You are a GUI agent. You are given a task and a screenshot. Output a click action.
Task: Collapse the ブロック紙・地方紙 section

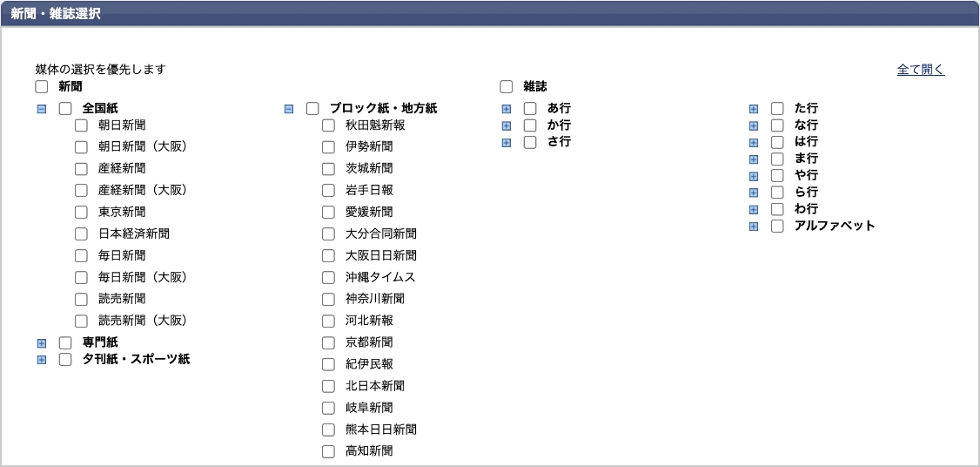(x=289, y=109)
